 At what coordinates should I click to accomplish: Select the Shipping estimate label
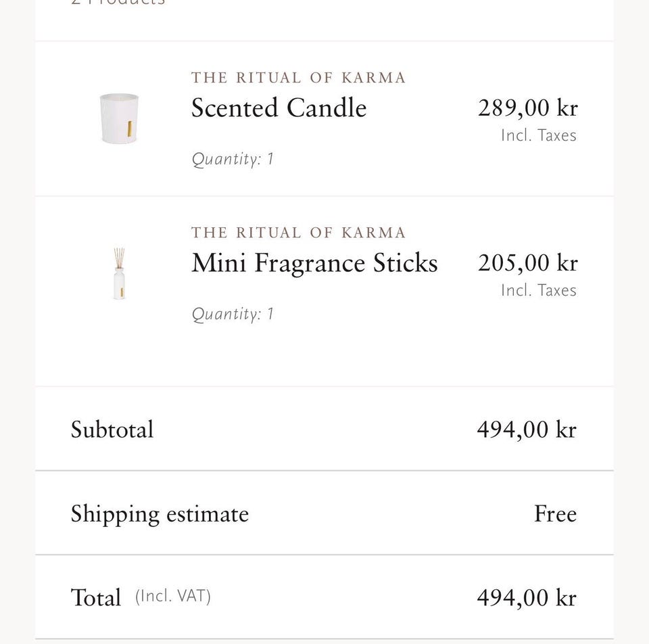pyautogui.click(x=160, y=514)
